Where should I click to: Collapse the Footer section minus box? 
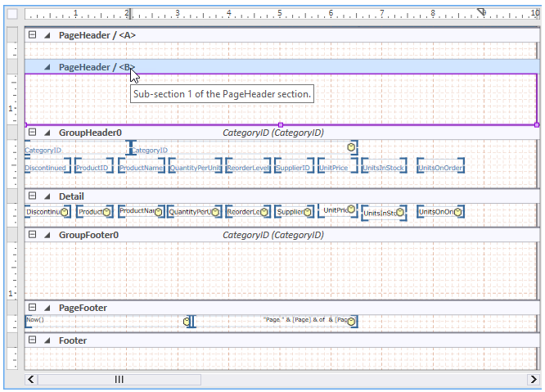[x=32, y=340]
